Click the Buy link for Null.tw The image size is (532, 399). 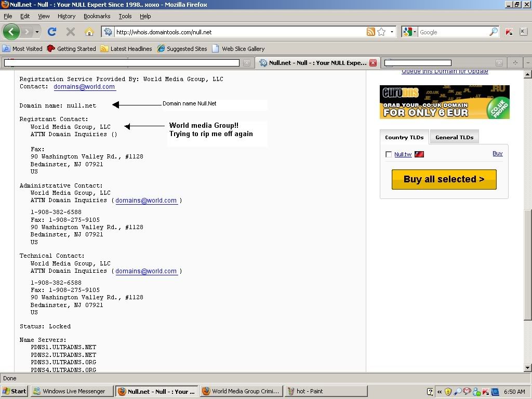point(497,153)
